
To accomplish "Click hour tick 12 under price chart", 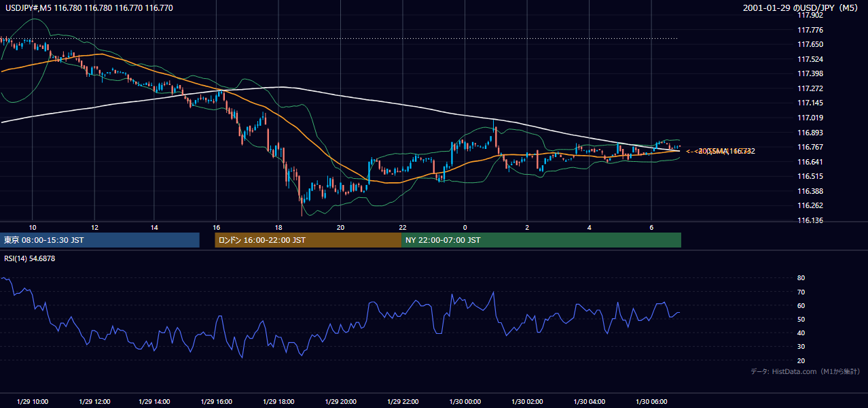I will 94,227.
